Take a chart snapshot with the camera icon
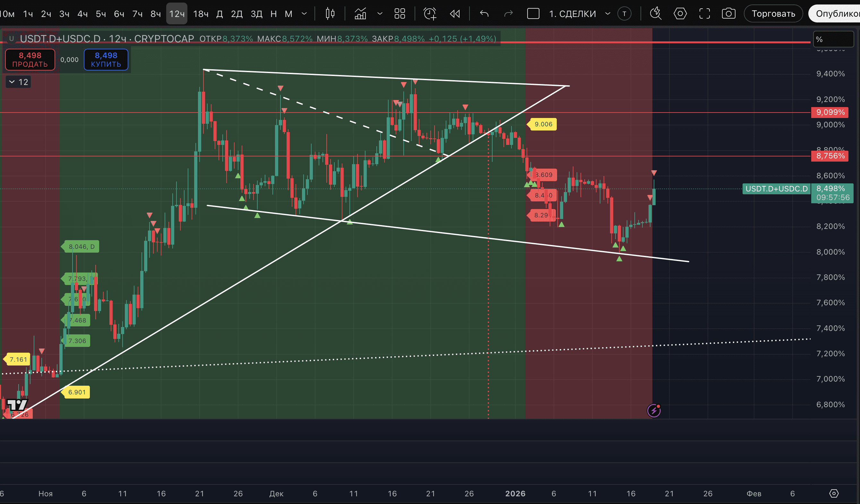 [728, 14]
